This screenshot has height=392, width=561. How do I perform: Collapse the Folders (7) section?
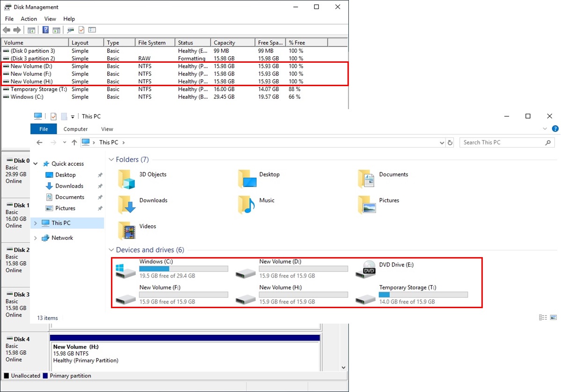111,159
